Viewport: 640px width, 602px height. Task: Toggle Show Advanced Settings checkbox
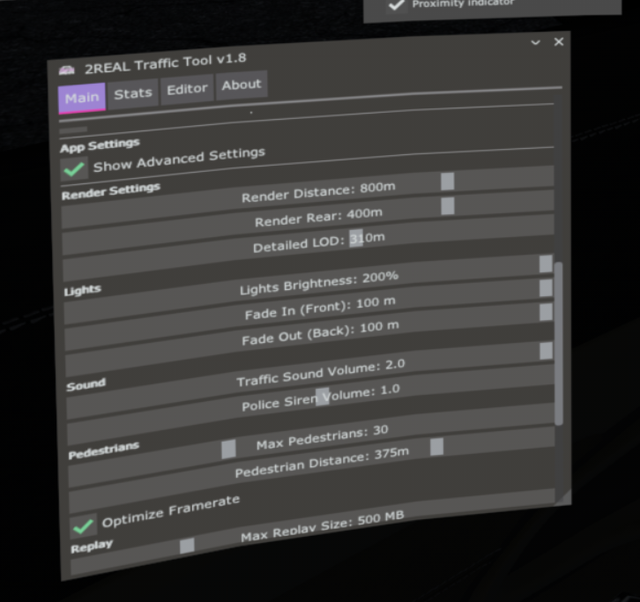click(x=74, y=169)
